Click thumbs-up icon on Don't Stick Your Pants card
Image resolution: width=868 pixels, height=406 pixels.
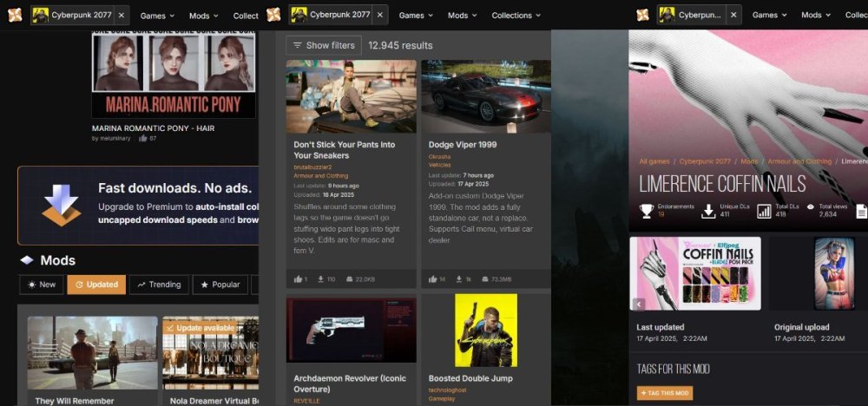[x=298, y=279]
